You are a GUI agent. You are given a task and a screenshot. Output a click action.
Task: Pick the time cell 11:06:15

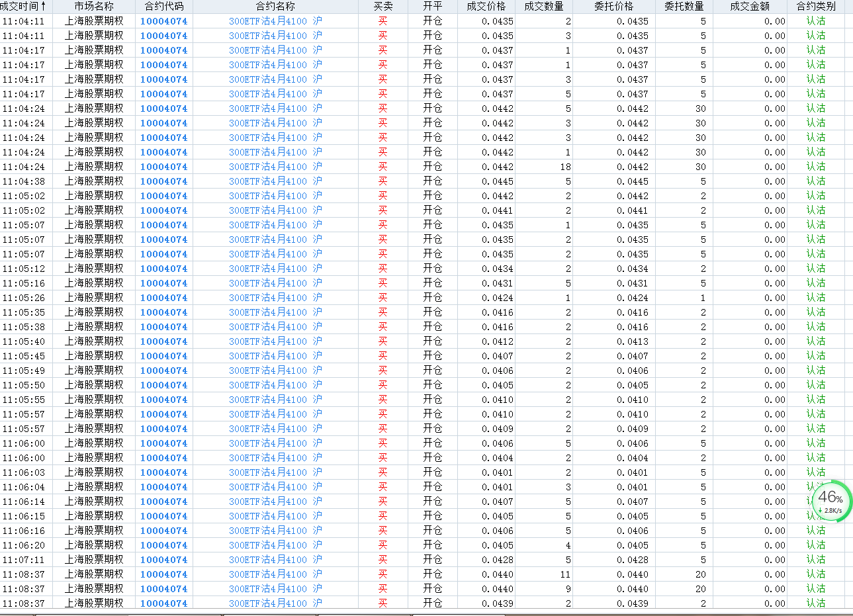click(24, 516)
